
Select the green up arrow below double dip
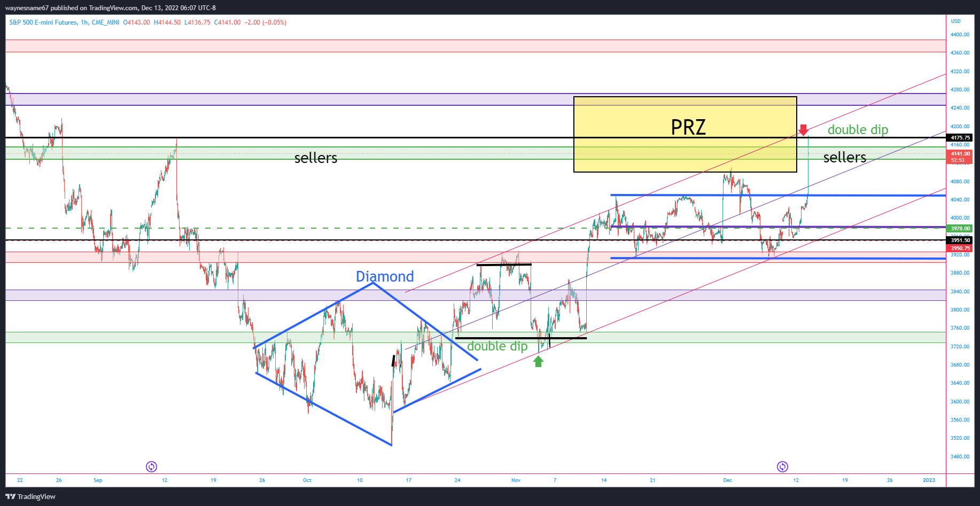(x=538, y=361)
